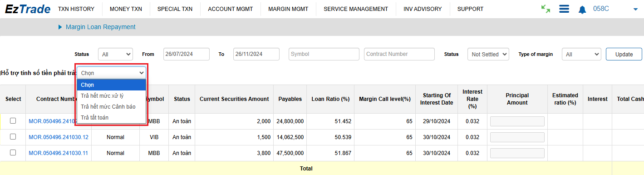Image resolution: width=644 pixels, height=175 pixels.
Task: Expand the 058C account arrow
Action: coord(635,10)
